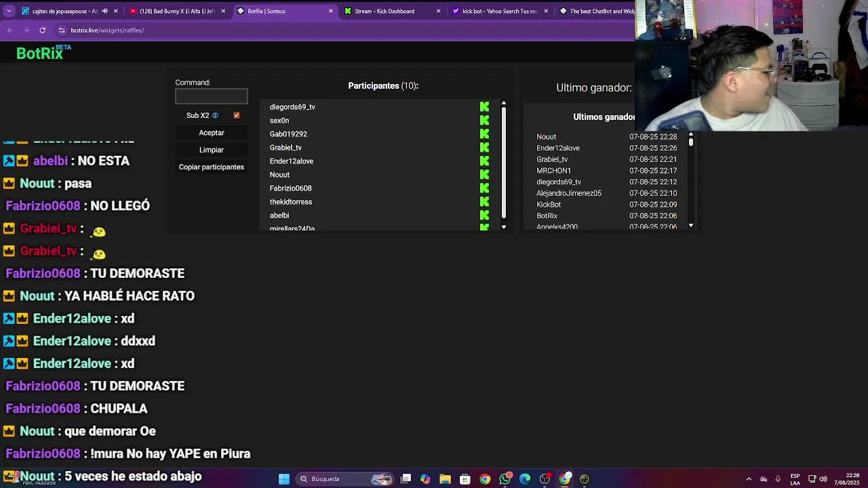Image resolution: width=868 pixels, height=488 pixels.
Task: Click Copiar participantes button
Action: click(x=212, y=167)
